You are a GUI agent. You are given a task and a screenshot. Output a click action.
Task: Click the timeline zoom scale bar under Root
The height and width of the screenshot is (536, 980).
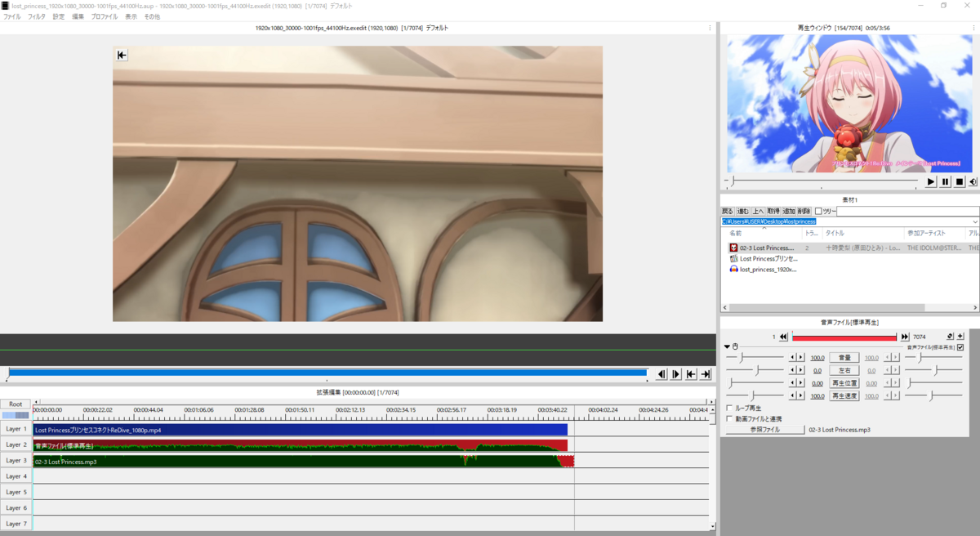click(x=16, y=416)
